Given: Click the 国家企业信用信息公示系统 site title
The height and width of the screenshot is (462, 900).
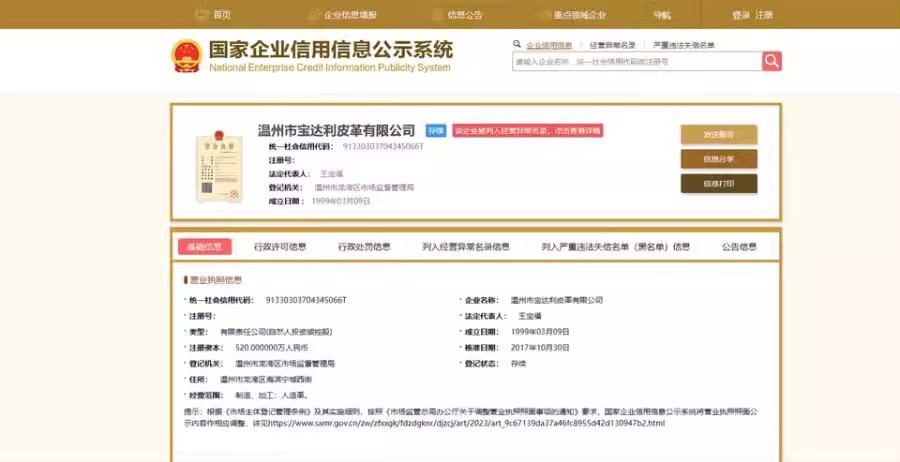Looking at the screenshot, I should 331,50.
